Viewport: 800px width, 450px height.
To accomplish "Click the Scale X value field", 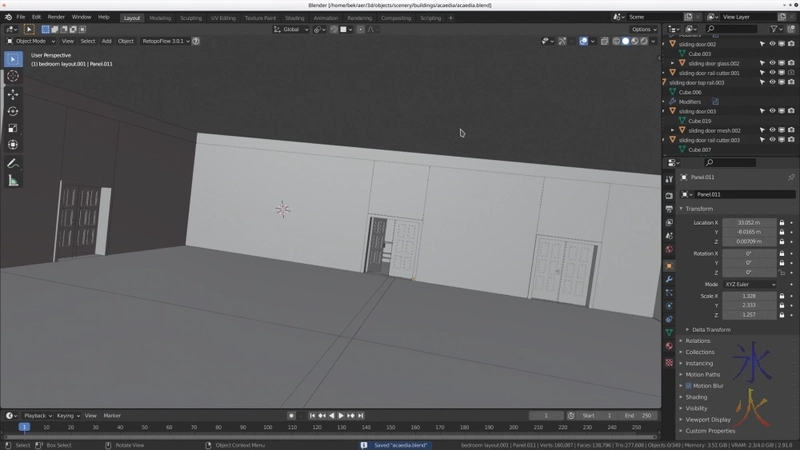I will click(748, 296).
